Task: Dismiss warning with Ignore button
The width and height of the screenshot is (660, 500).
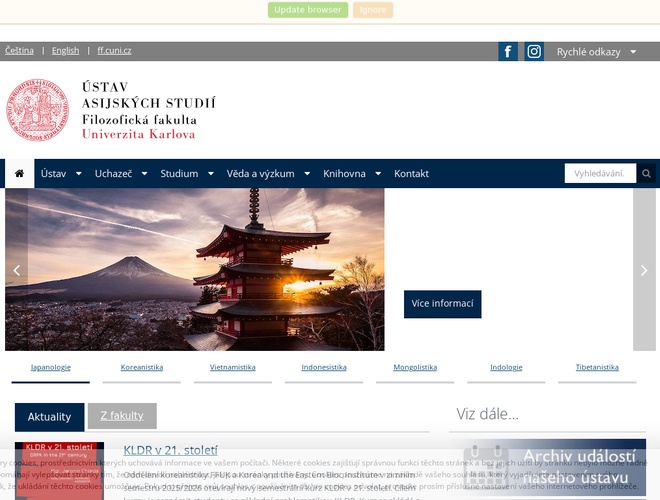Action: click(x=373, y=10)
